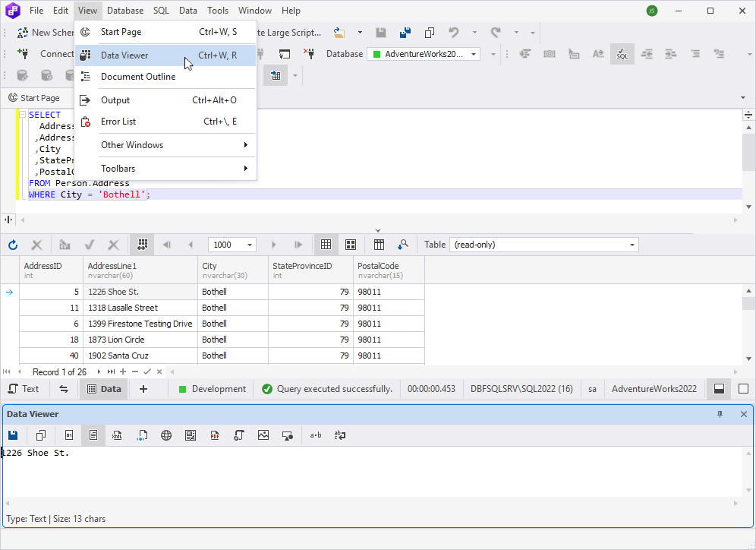Click PostalCode column header

pyautogui.click(x=389, y=270)
